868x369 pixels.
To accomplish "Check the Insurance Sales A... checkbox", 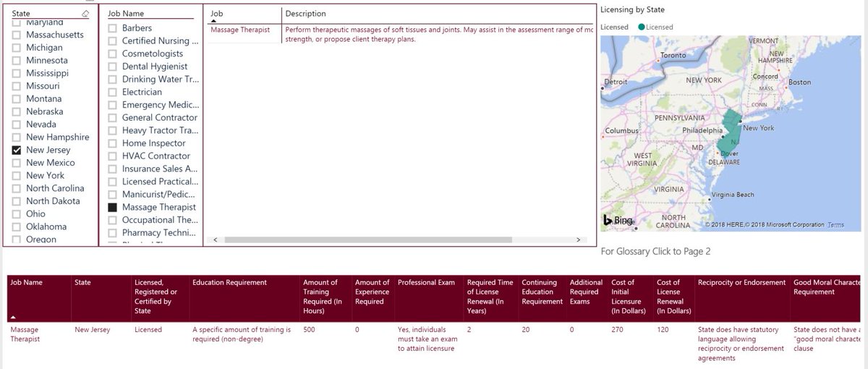I will 112,169.
